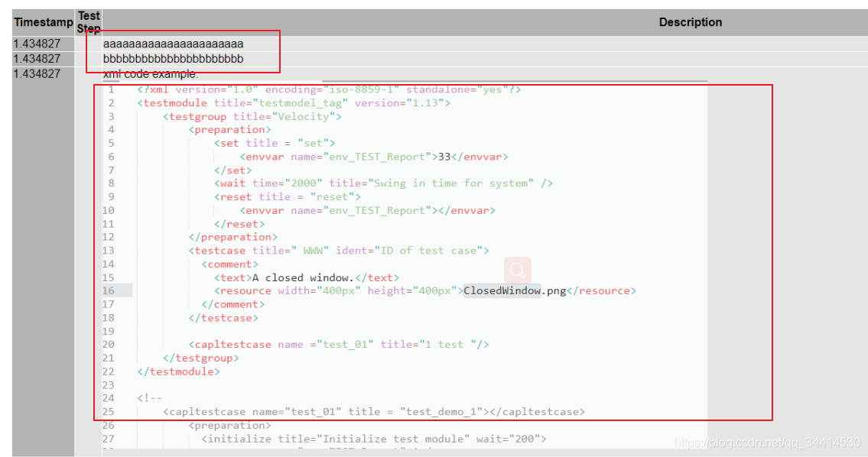Image resolution: width=868 pixels, height=457 pixels.
Task: Click the magnifier zoom icon over the code
Action: 516,271
